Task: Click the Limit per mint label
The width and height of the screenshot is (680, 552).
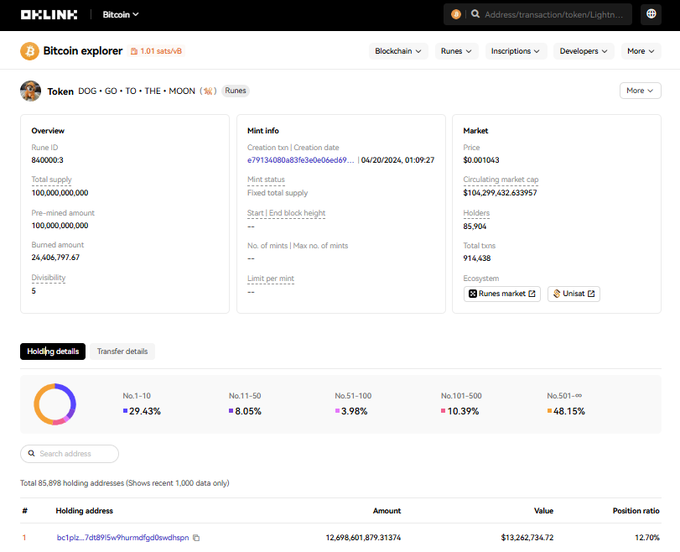Action: click(271, 278)
